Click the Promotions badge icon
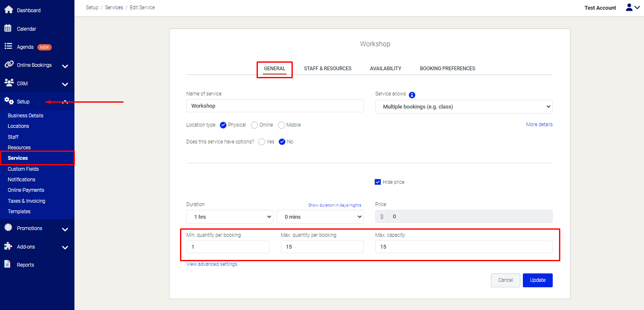644x310 pixels. [8, 228]
